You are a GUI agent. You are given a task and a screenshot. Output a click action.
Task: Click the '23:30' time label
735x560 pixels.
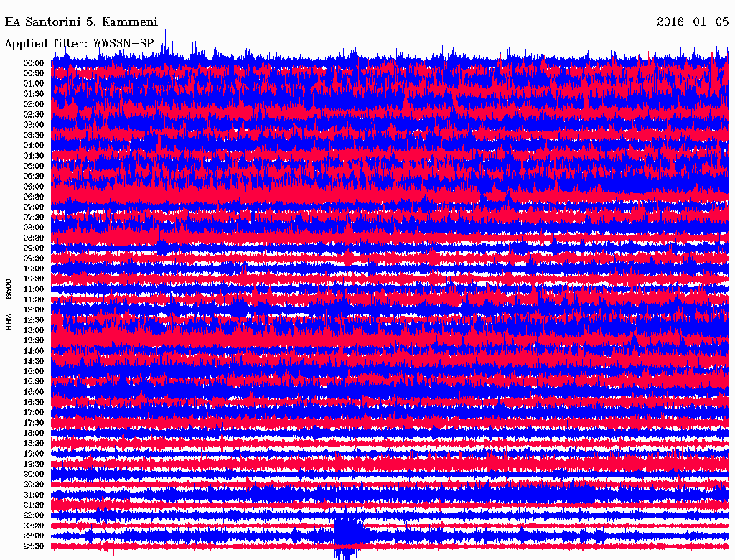34,546
